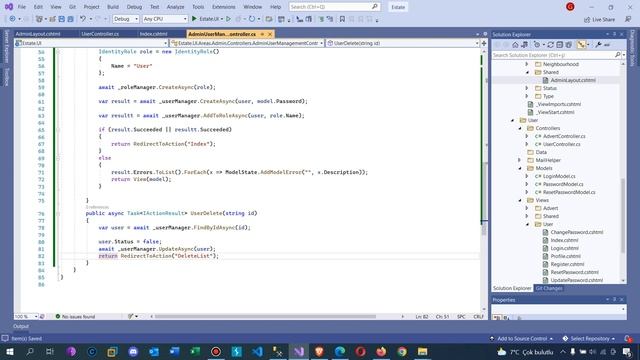Image resolution: width=640 pixels, height=360 pixels.
Task: Open Visual Studio Code from the taskbar
Action: (258, 351)
